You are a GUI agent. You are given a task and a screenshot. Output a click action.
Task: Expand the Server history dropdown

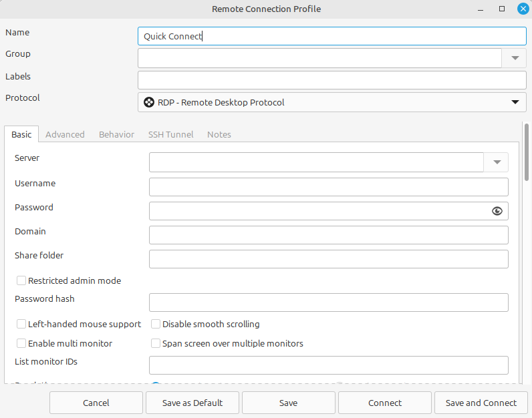[x=497, y=162]
